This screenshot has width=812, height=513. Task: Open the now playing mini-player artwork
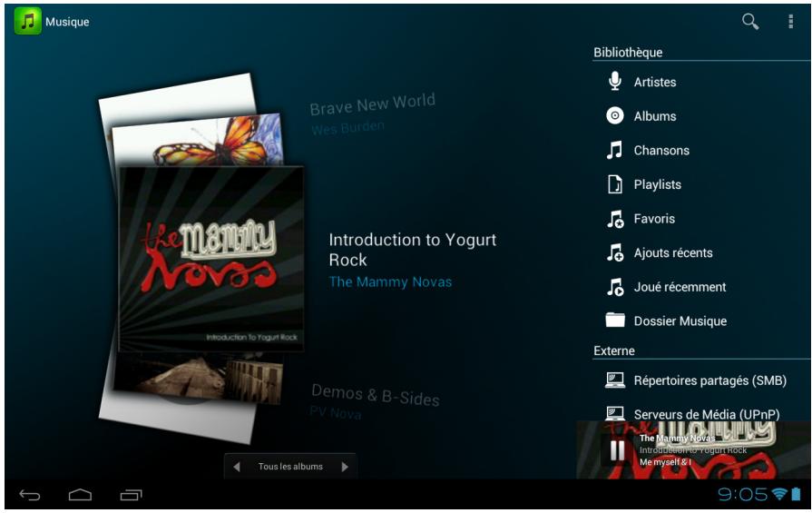[x=693, y=449]
